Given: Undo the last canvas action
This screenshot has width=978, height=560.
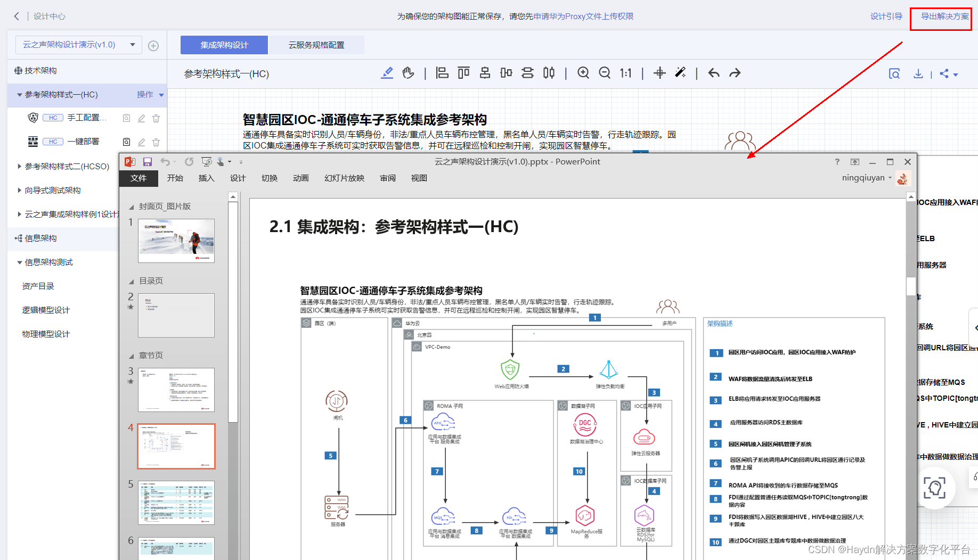Looking at the screenshot, I should pos(714,73).
